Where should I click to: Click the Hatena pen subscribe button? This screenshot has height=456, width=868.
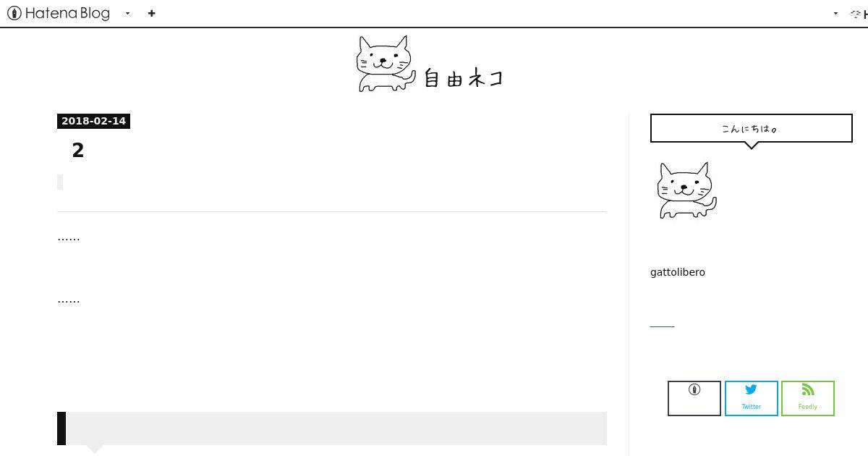694,398
